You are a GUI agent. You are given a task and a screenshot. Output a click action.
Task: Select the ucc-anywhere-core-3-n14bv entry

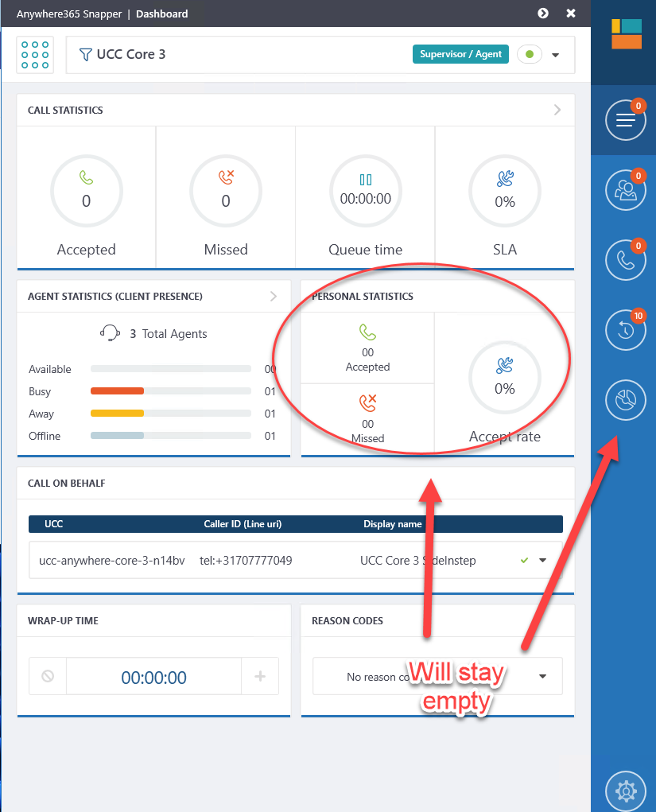(112, 561)
